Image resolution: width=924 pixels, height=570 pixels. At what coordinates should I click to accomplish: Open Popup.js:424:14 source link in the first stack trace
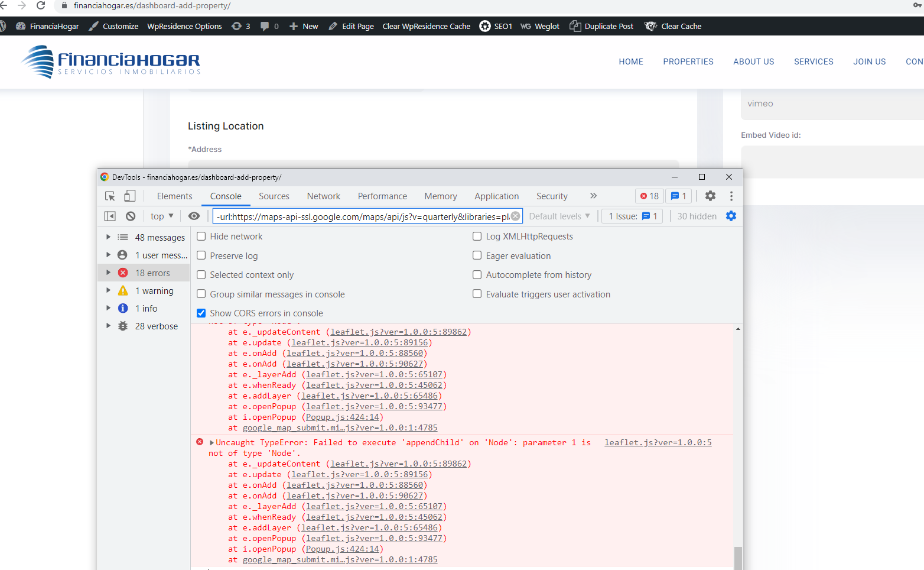pos(343,417)
